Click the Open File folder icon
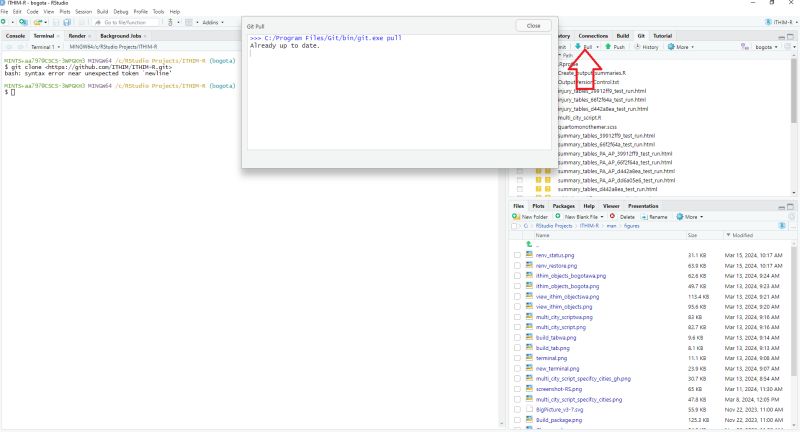Viewport: 800px width, 432px height. pyautogui.click(x=38, y=22)
